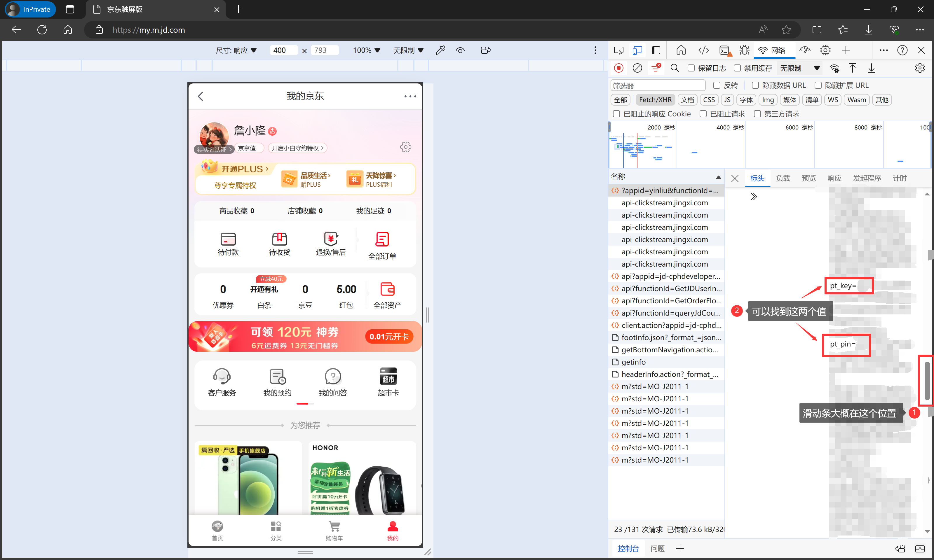Image resolution: width=934 pixels, height=560 pixels.
Task: Enable the 保留日志 checkbox
Action: click(691, 68)
